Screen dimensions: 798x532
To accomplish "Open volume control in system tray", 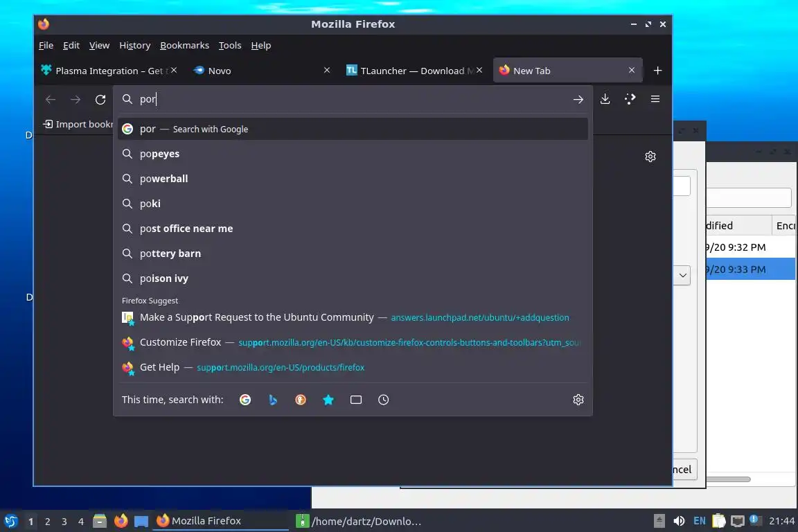I will (679, 521).
